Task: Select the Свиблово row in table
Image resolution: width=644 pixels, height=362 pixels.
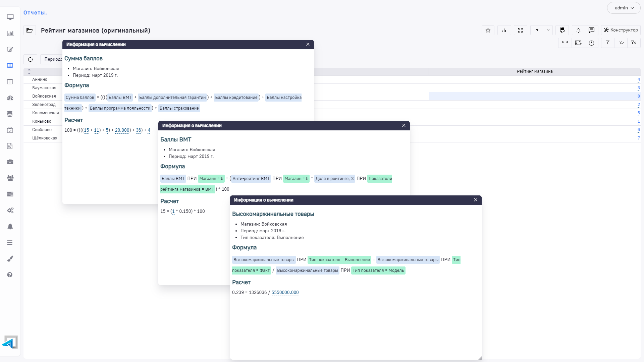Action: (x=42, y=130)
